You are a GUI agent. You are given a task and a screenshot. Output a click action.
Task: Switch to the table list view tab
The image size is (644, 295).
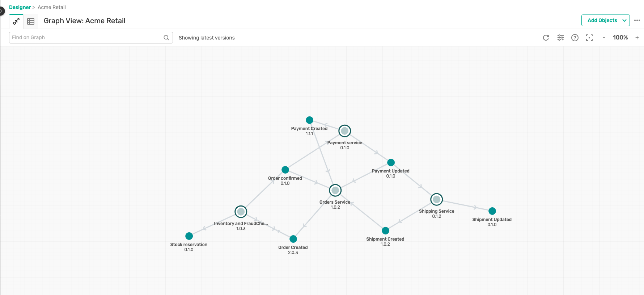[31, 22]
